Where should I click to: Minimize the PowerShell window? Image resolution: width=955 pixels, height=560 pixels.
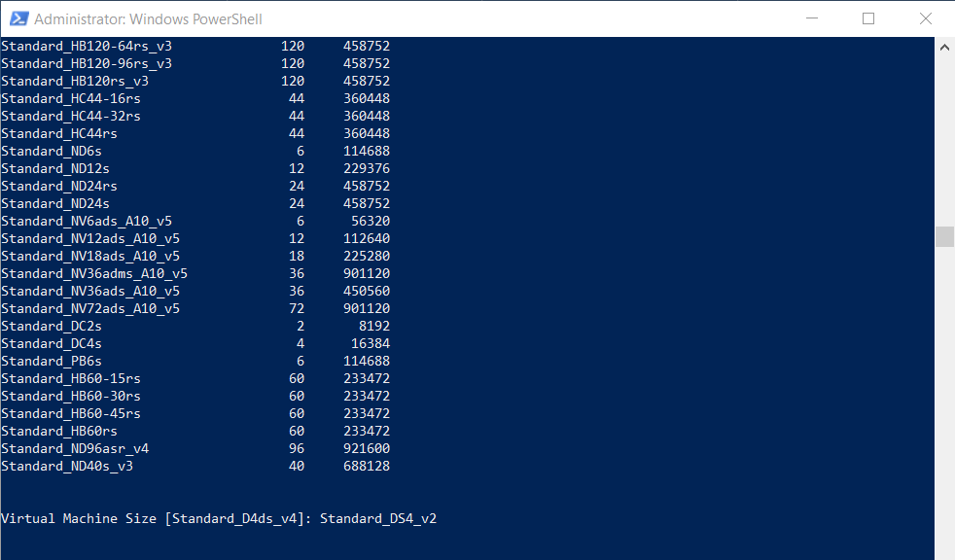[812, 18]
